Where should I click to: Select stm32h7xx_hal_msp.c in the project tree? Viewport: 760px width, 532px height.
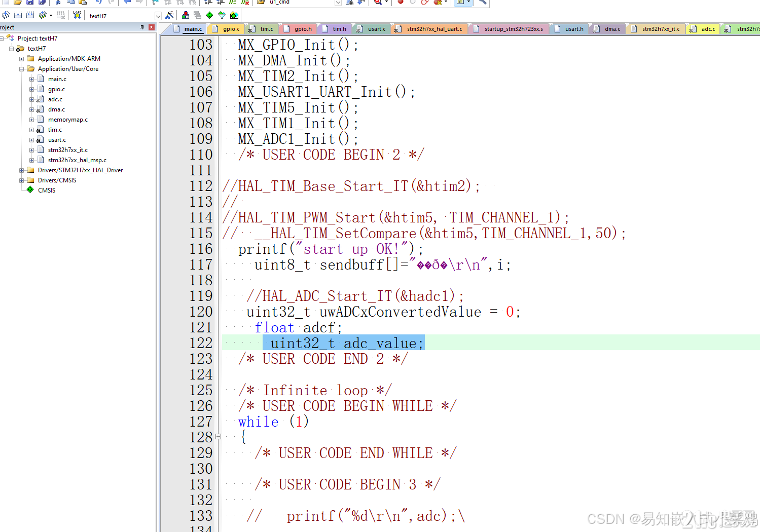pyautogui.click(x=77, y=160)
